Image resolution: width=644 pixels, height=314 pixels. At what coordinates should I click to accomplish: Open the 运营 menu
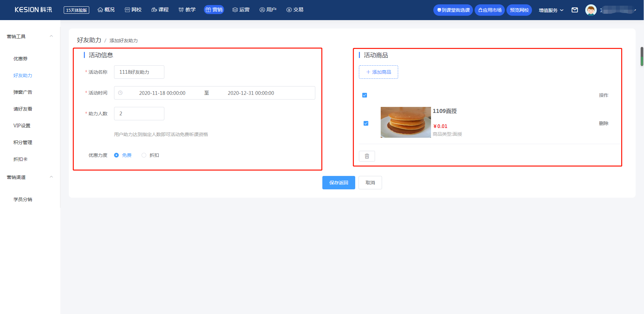(241, 10)
